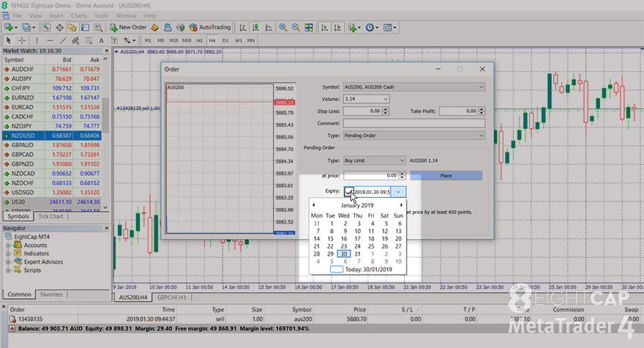Open the Periods clock dropdown icon
The width and height of the screenshot is (644, 348).
[x=371, y=28]
